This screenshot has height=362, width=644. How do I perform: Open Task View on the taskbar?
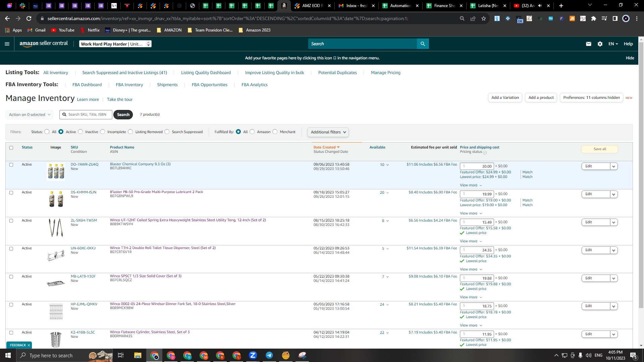pyautogui.click(x=121, y=355)
